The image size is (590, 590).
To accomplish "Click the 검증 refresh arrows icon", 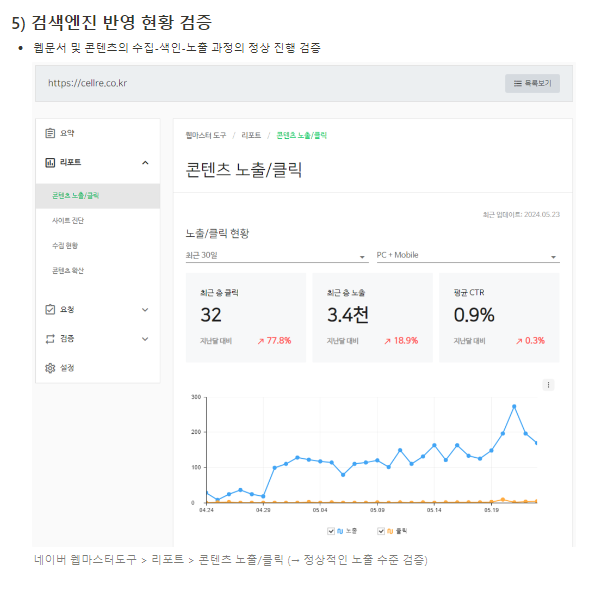I will tap(50, 339).
